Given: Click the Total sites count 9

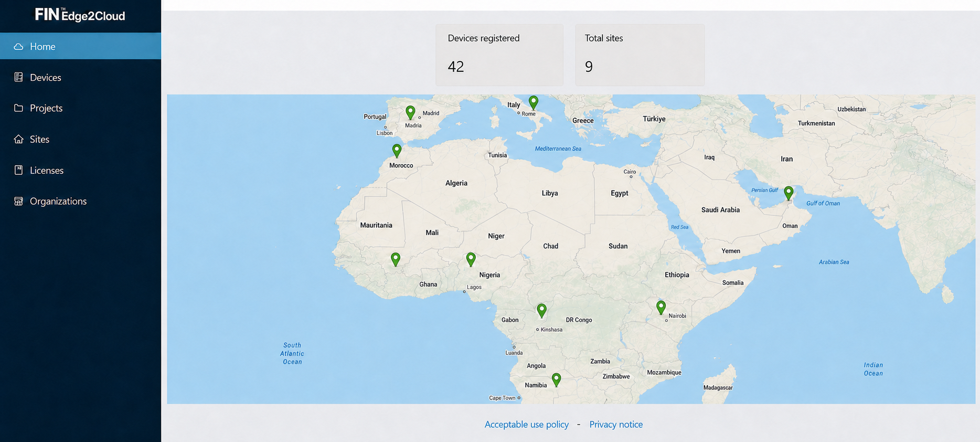Looking at the screenshot, I should pos(589,67).
